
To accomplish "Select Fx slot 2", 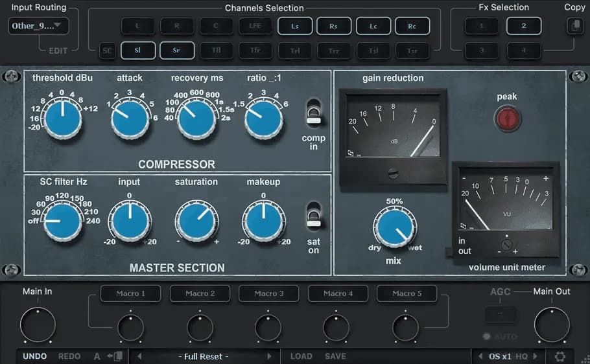I will point(524,26).
